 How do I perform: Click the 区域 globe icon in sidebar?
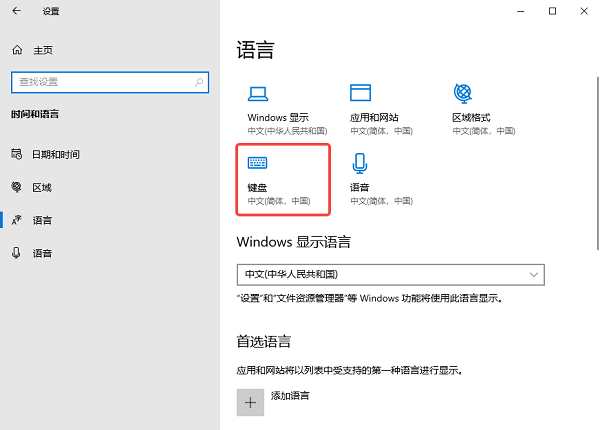(16, 187)
